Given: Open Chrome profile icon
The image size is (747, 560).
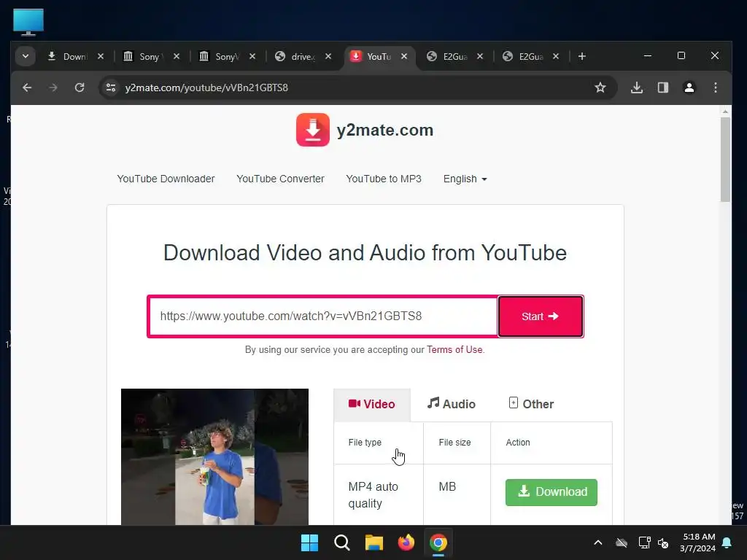Looking at the screenshot, I should 689,87.
